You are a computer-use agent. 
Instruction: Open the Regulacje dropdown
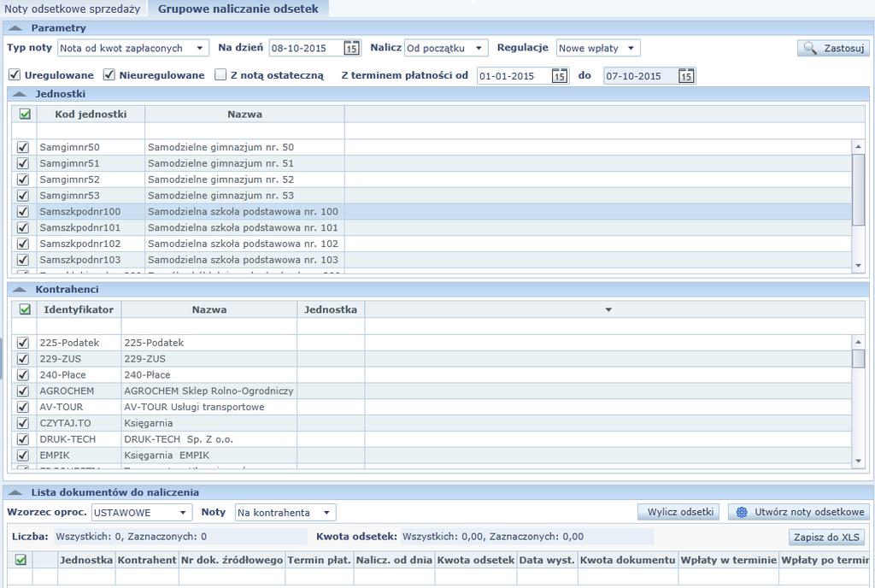click(631, 48)
